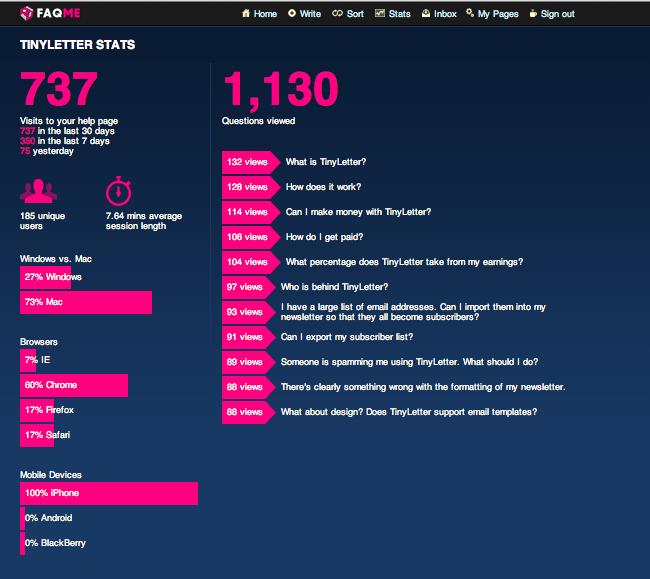650x579 pixels.
Task: Click the FAQME cube logo icon
Action: click(26, 13)
